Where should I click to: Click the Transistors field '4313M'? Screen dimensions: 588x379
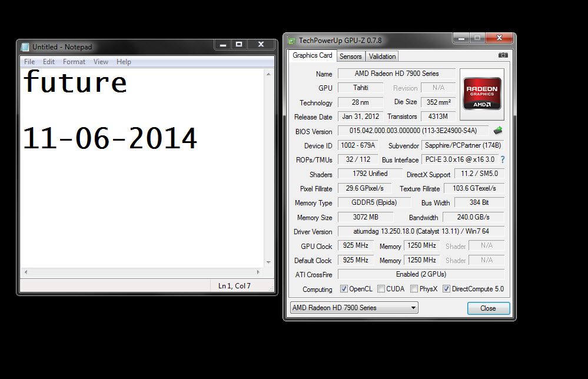[438, 117]
